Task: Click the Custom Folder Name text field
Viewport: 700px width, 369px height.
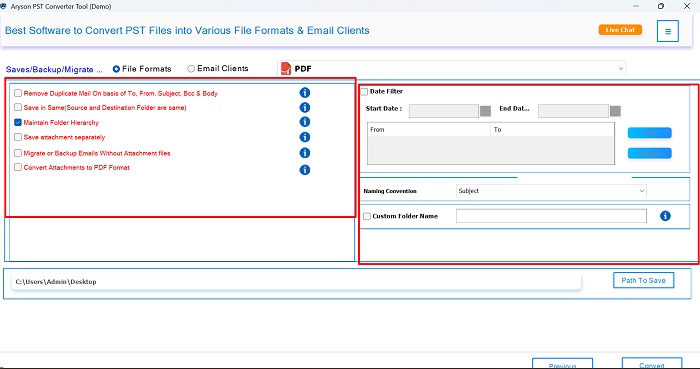Action: (551, 216)
